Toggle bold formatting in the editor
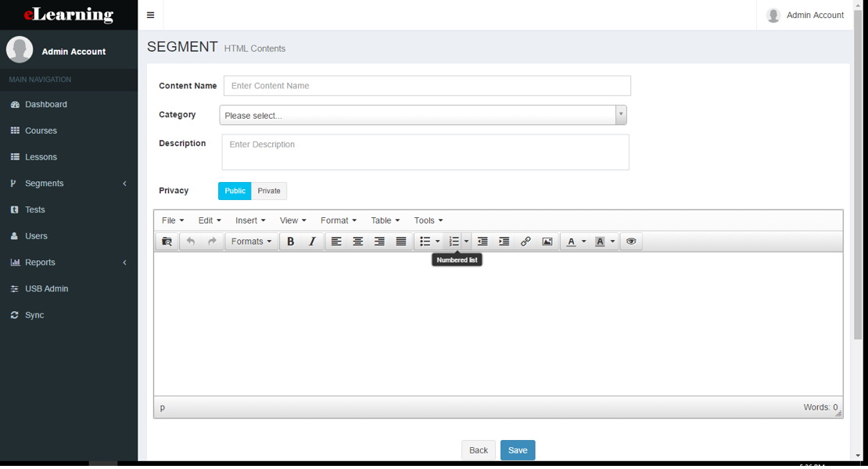The image size is (868, 469). (x=290, y=241)
